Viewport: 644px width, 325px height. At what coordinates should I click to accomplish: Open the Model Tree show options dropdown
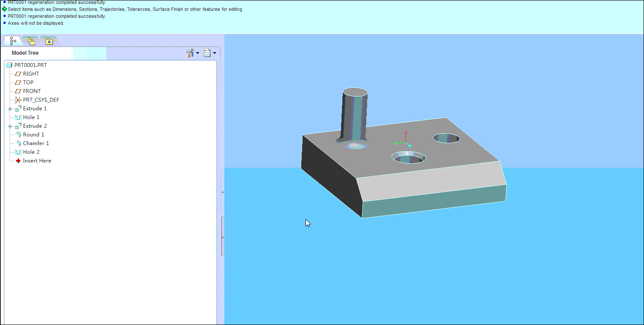point(210,53)
